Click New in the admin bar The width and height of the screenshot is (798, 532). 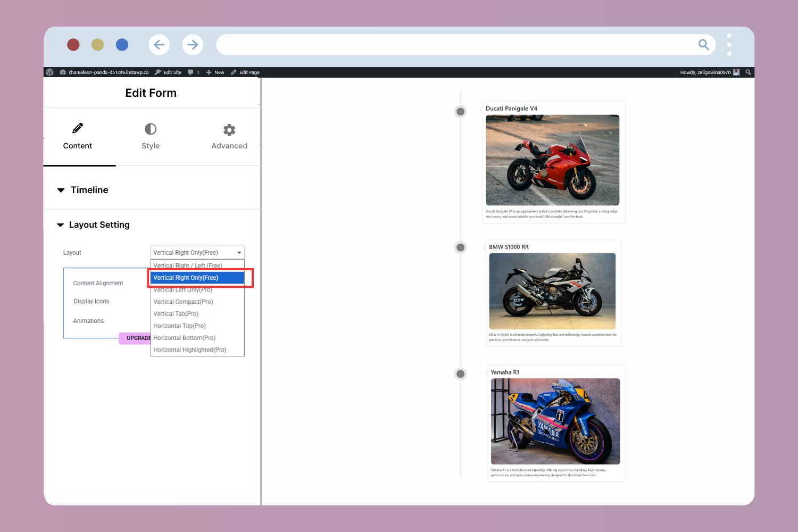[x=215, y=72]
